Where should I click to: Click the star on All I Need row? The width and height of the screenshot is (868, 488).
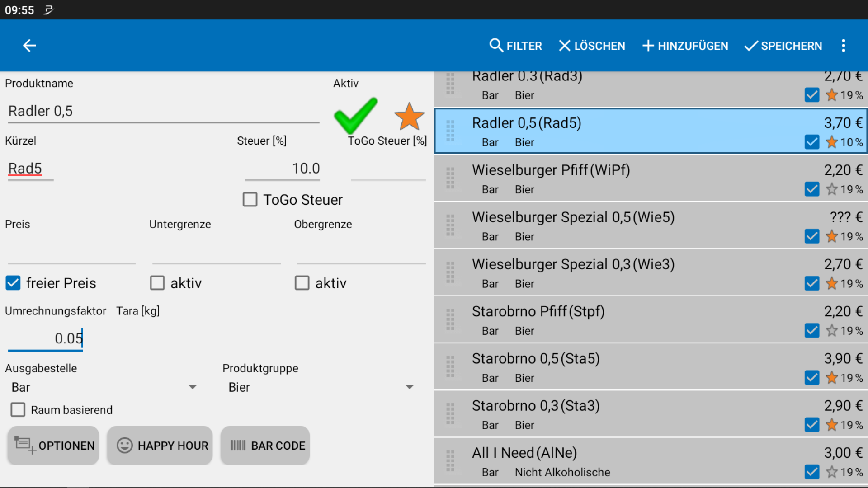[x=832, y=472]
